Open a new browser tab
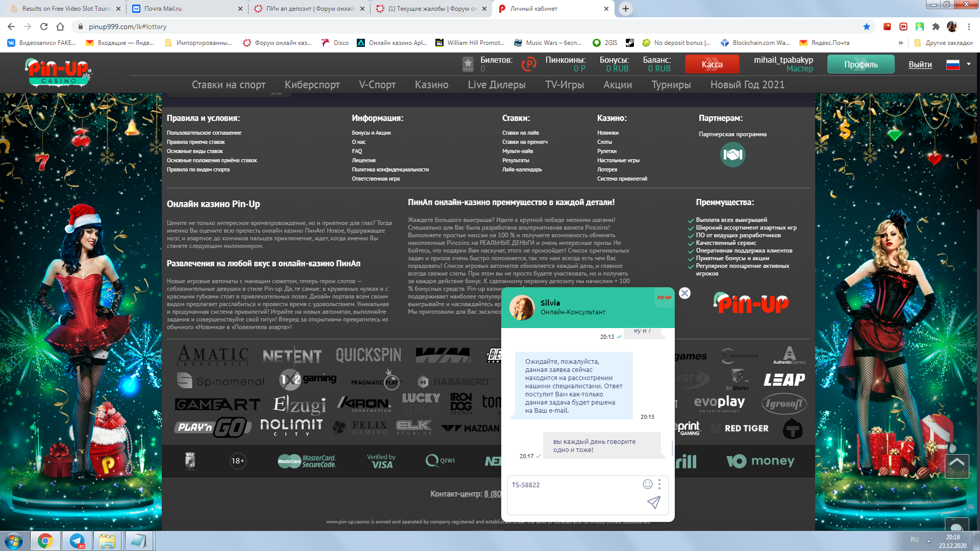980x551 pixels. tap(626, 9)
